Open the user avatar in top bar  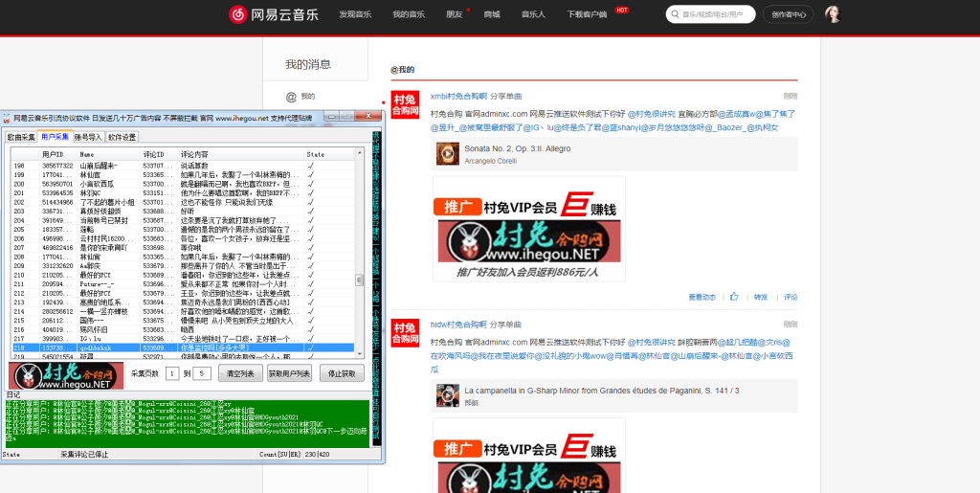coord(833,13)
